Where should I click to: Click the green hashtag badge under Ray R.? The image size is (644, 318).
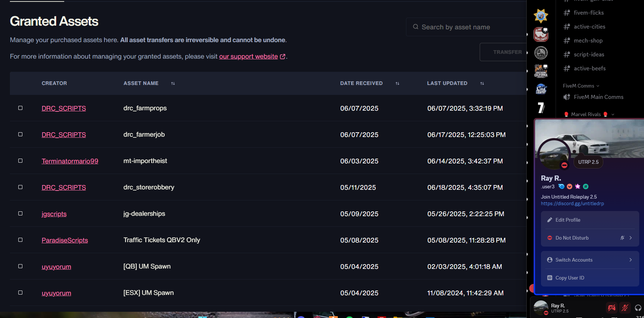click(586, 186)
